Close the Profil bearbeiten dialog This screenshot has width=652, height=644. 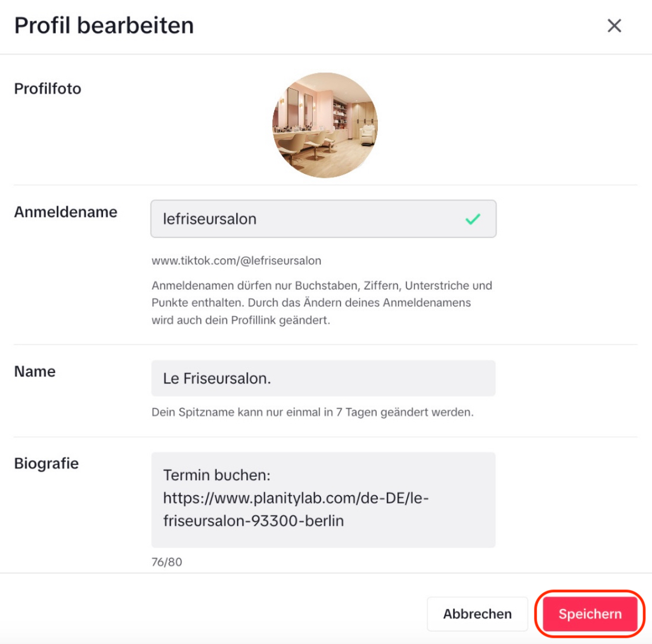[x=614, y=26]
